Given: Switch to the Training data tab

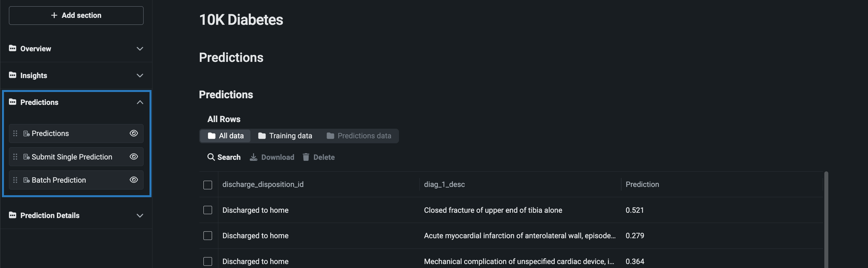Looking at the screenshot, I should [x=285, y=136].
